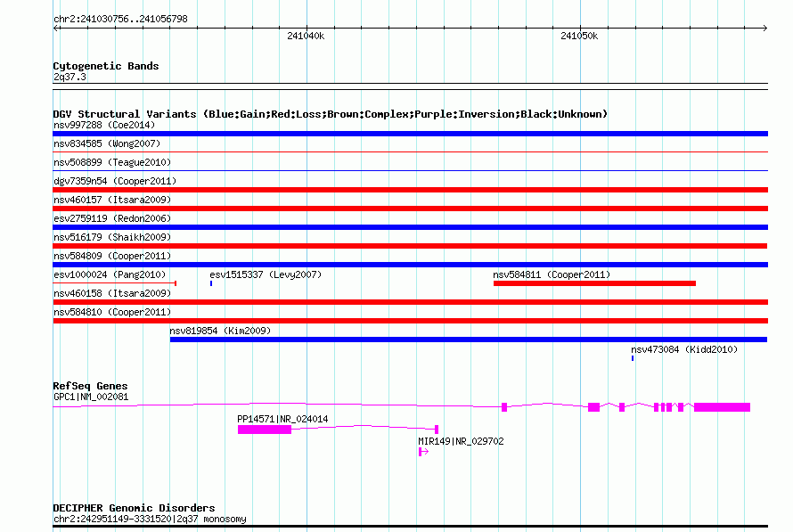Click the thin red nsv834585 (Wong2007) line
This screenshot has height=532, width=793.
click(410, 151)
